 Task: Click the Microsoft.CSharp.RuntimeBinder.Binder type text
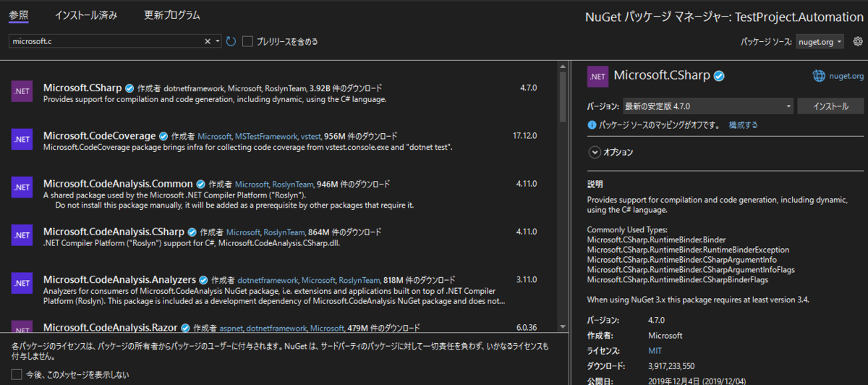click(657, 240)
